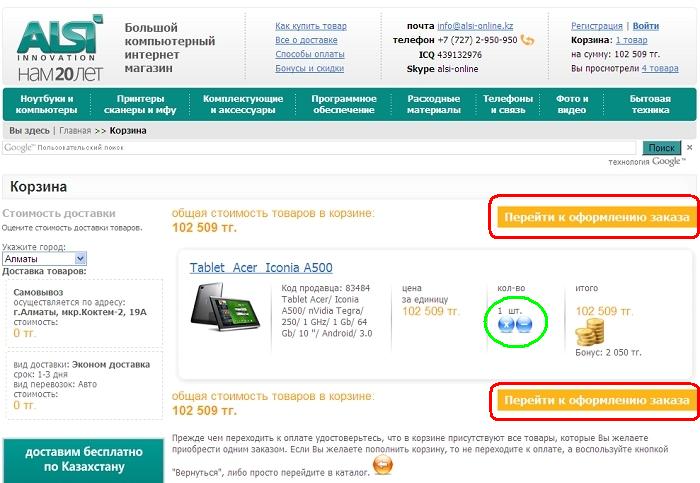Click the orange phone callback icon

tap(528, 40)
